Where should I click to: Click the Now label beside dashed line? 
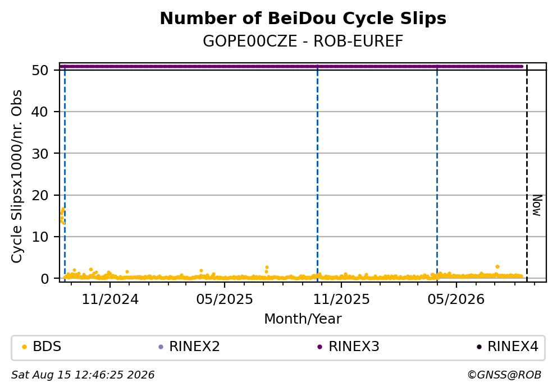(537, 205)
